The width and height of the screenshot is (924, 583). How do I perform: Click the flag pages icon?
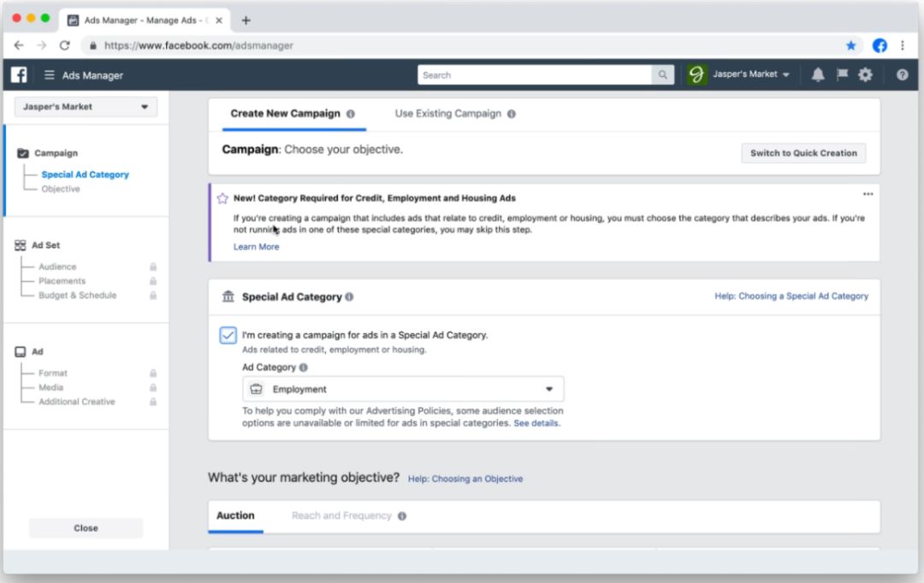click(842, 75)
